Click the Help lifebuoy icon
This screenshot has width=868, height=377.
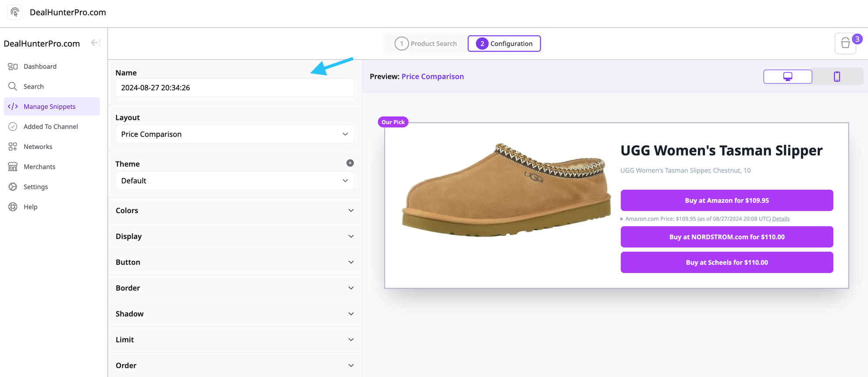pos(13,207)
